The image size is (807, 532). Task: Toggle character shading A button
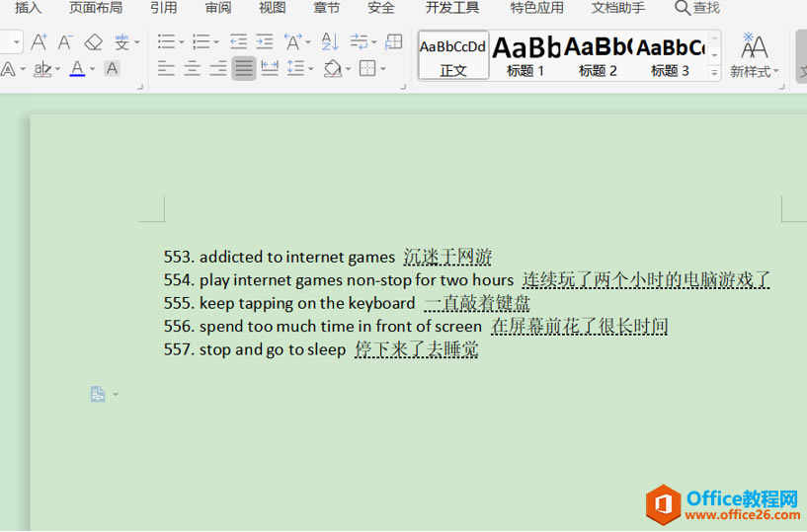112,68
